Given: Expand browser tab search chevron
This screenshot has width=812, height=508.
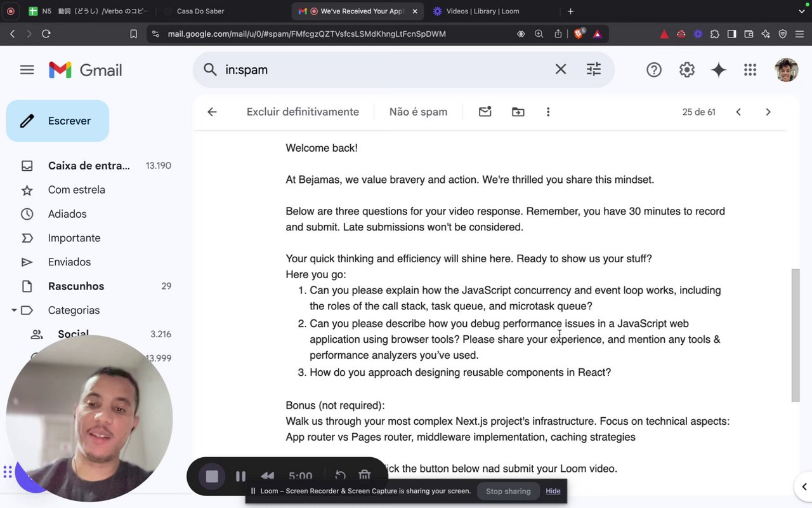Looking at the screenshot, I should [801, 11].
